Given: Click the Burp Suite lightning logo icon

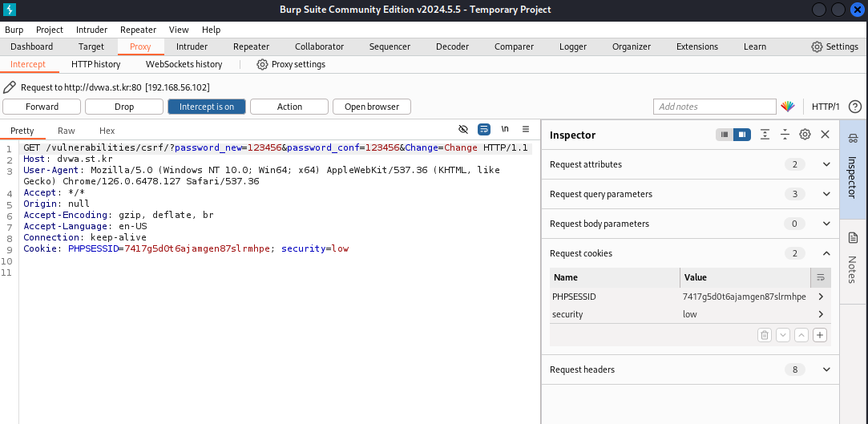Looking at the screenshot, I should [10, 10].
